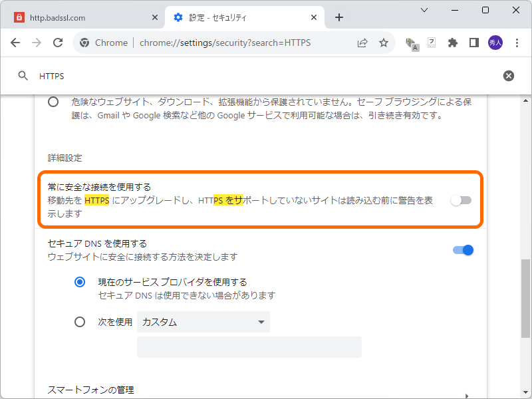Select the 現在のサービス プロバイダを使用する radio option

[x=80, y=281]
